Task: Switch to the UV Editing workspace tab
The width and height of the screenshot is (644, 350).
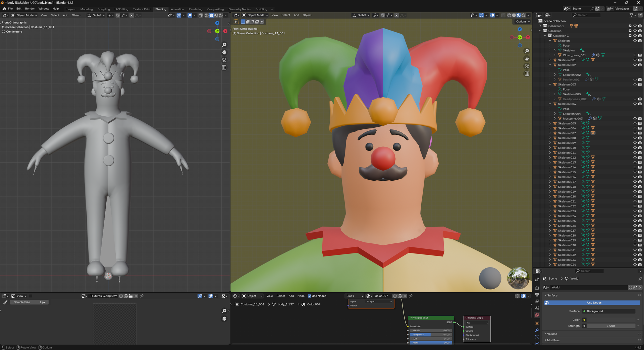Action: click(121, 9)
